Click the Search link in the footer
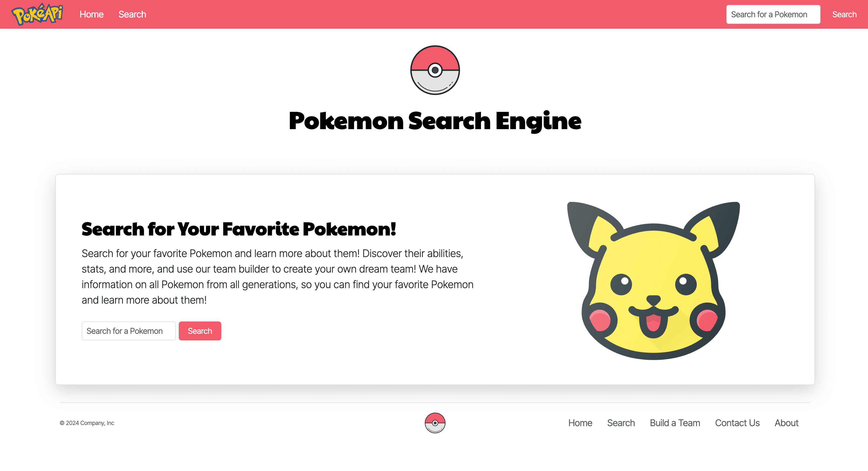Image resolution: width=868 pixels, height=471 pixels. click(620, 423)
